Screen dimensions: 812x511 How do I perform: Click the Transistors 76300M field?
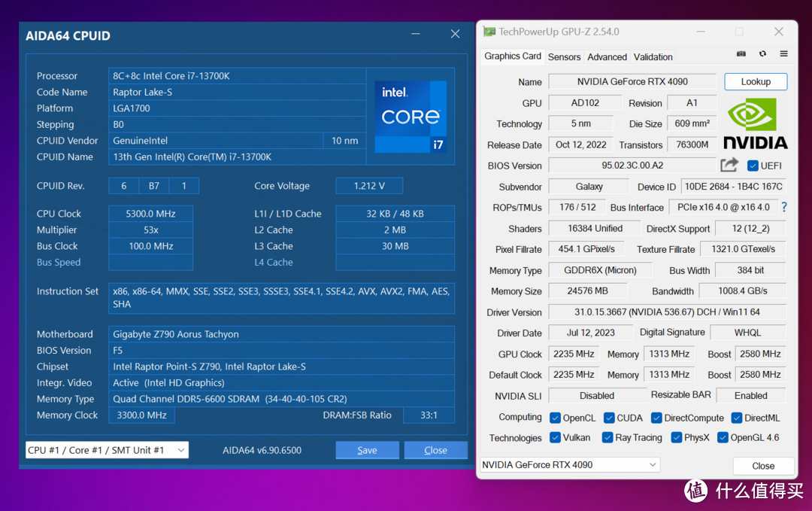point(692,144)
